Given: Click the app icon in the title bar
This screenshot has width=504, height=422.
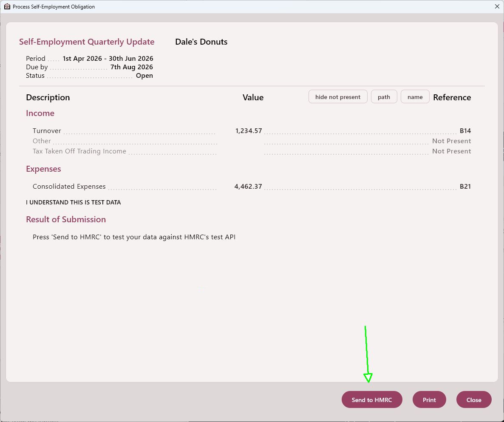Looking at the screenshot, I should pyautogui.click(x=7, y=6).
